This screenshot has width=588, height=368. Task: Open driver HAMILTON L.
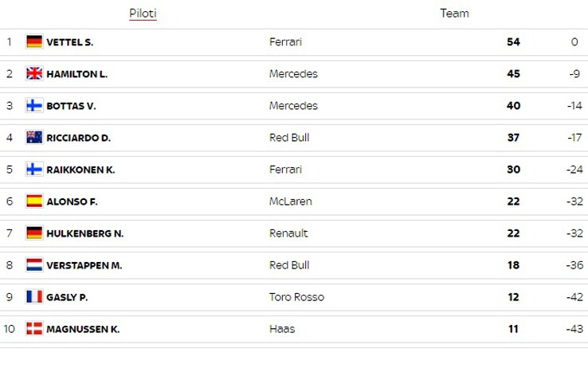click(76, 74)
